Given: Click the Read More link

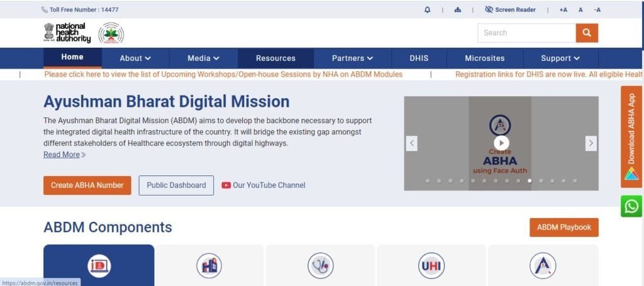Looking at the screenshot, I should 65,155.
